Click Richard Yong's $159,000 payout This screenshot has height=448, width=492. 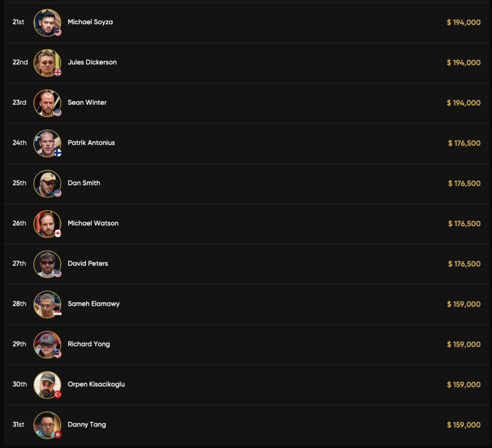pyautogui.click(x=464, y=344)
